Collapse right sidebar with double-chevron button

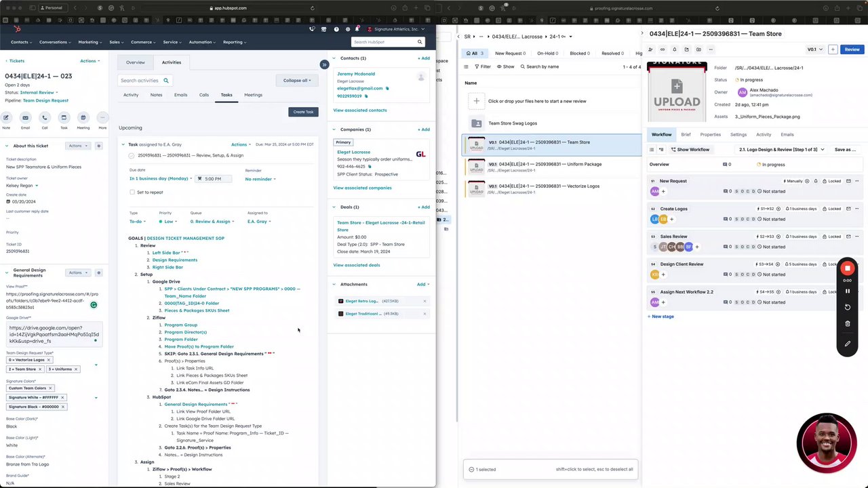pyautogui.click(x=324, y=64)
